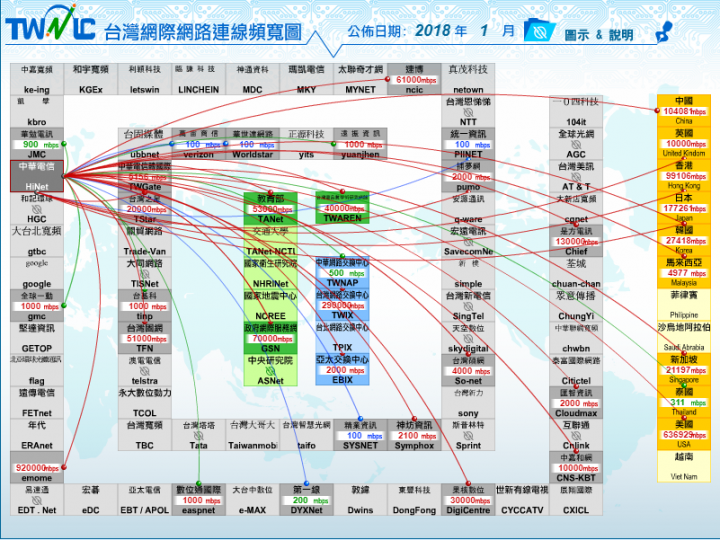Select the TPIX exchange cell
This screenshot has height=540, width=720.
coord(343,338)
